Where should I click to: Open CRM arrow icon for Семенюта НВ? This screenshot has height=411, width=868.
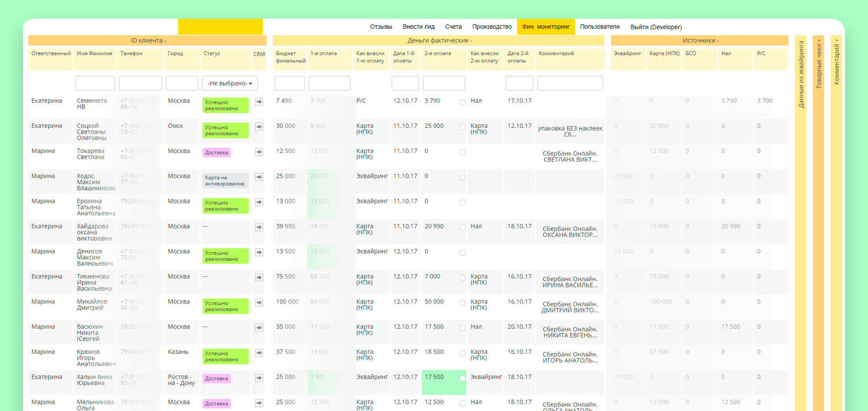(259, 101)
